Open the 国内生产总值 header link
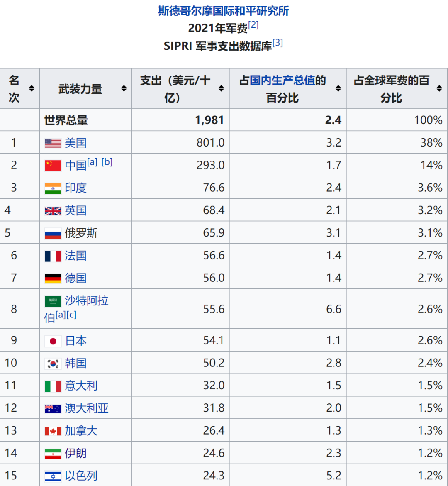This screenshot has height=486, width=448. pos(282,80)
